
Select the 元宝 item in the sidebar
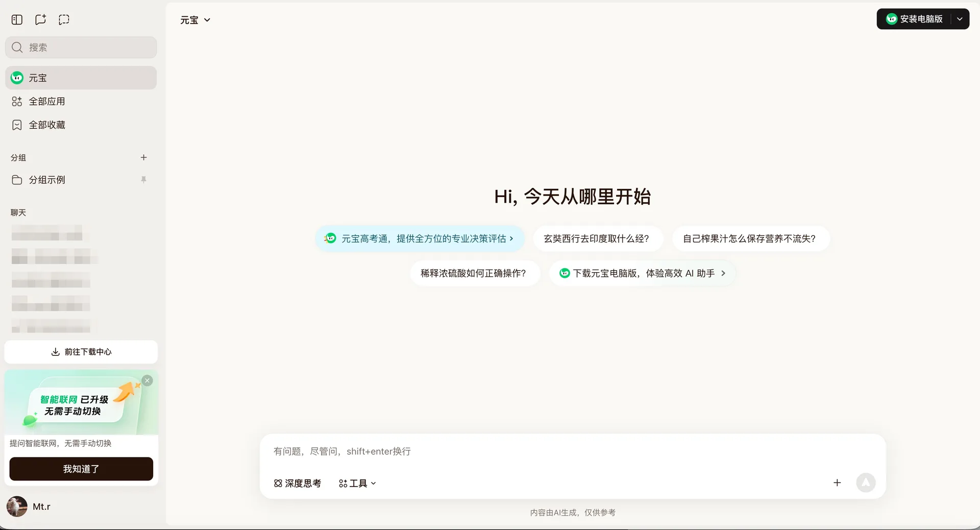[81, 78]
